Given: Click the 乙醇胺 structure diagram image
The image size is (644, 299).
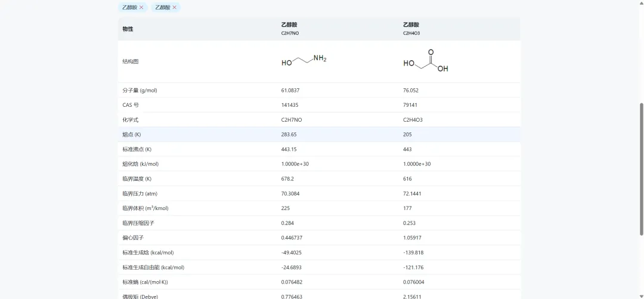Looking at the screenshot, I should (304, 60).
